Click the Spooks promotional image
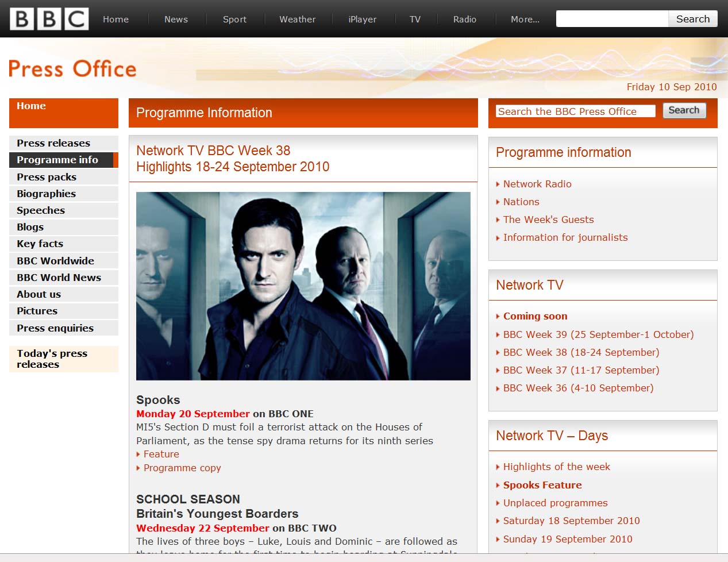The height and width of the screenshot is (562, 728). point(303,286)
